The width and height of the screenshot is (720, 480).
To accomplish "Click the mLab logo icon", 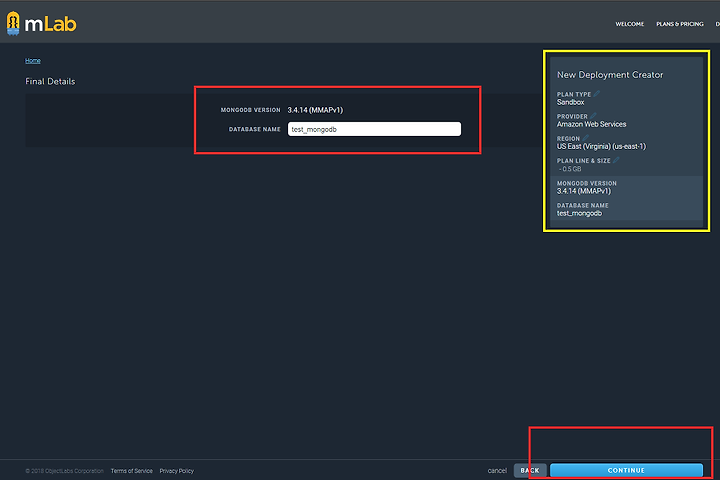I will 13,23.
